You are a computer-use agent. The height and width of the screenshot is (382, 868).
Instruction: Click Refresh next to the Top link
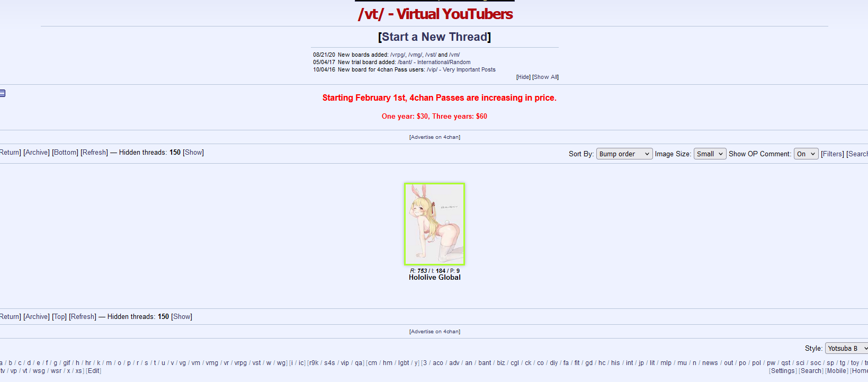coord(83,317)
